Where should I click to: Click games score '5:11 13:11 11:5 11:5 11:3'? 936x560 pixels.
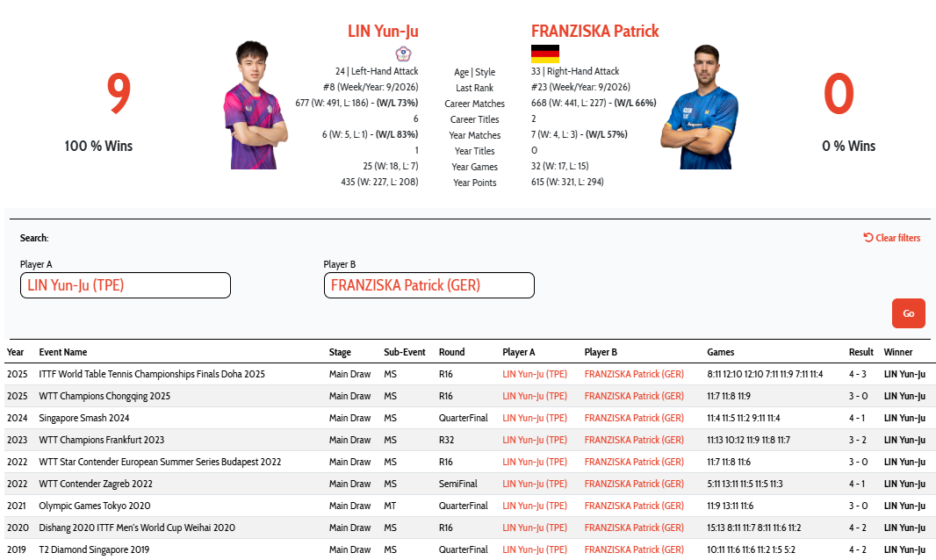coord(745,484)
